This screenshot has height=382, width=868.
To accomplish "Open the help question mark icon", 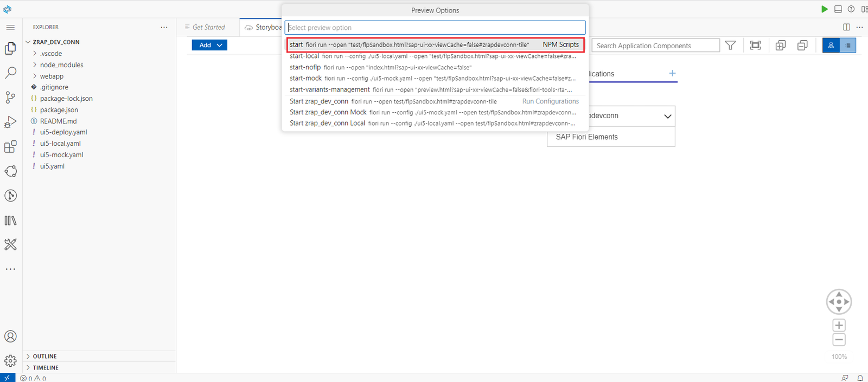I will tap(851, 9).
